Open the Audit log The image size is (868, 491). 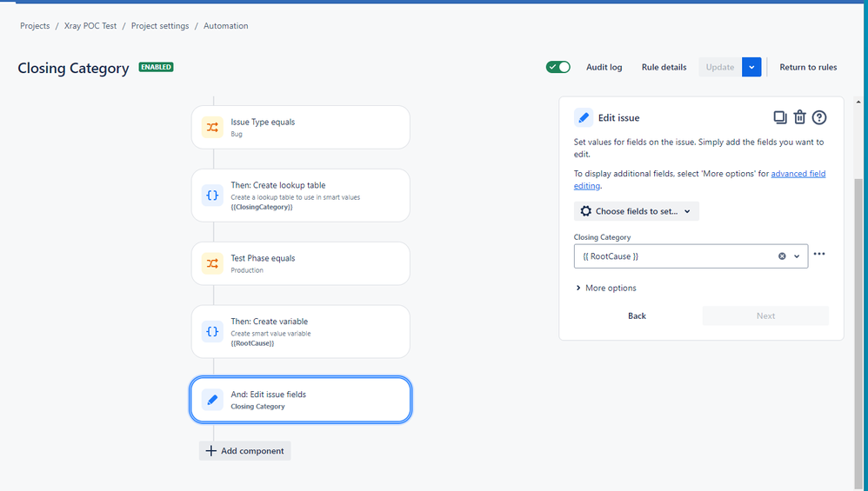coord(604,67)
